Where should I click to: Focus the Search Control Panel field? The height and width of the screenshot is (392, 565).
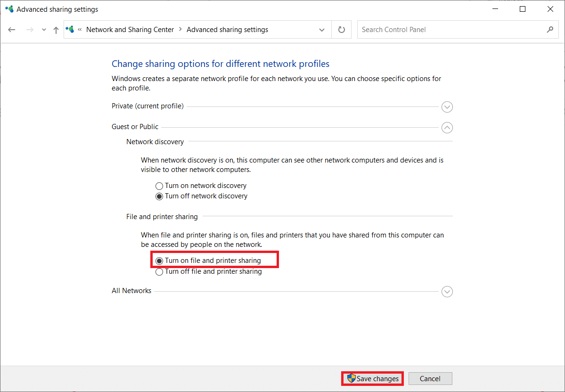click(450, 30)
